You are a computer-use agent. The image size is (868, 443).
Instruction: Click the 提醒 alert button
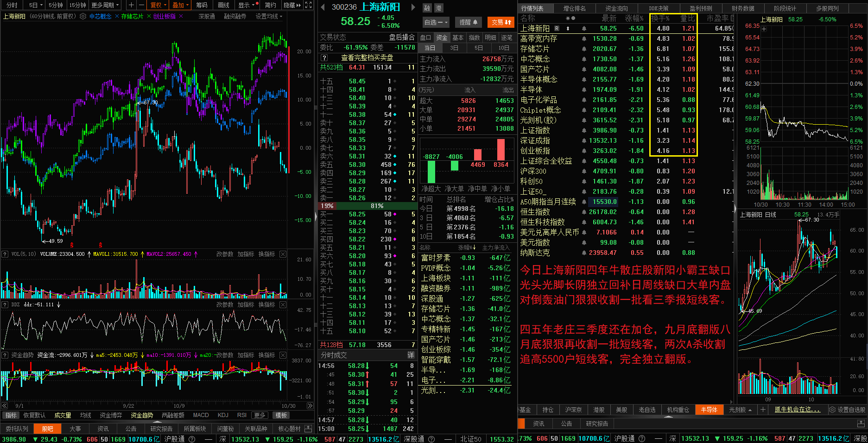(469, 22)
